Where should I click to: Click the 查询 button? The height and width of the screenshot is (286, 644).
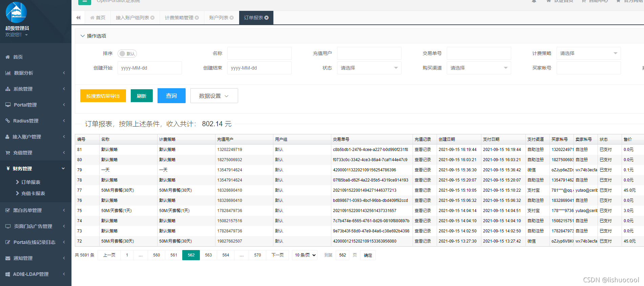(171, 96)
